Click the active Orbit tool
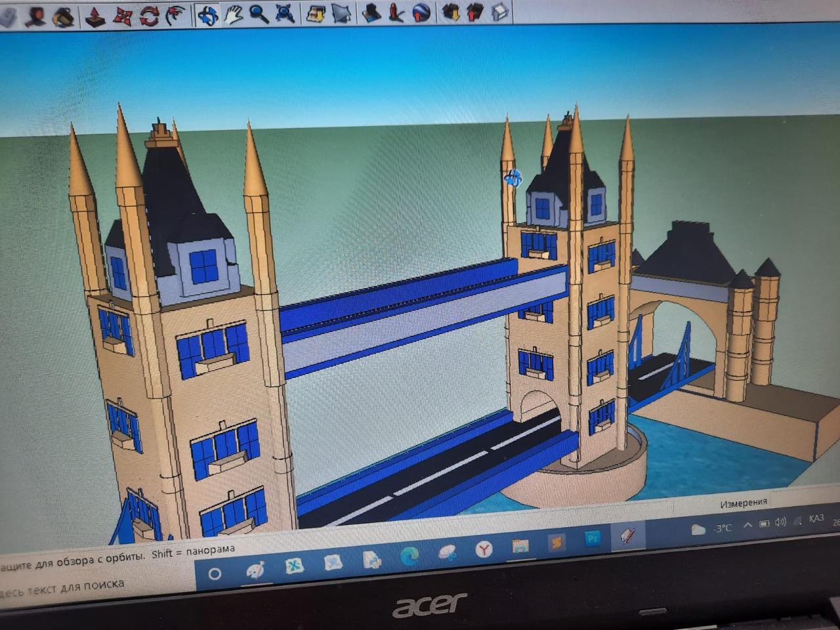840x630 pixels. coord(207,14)
